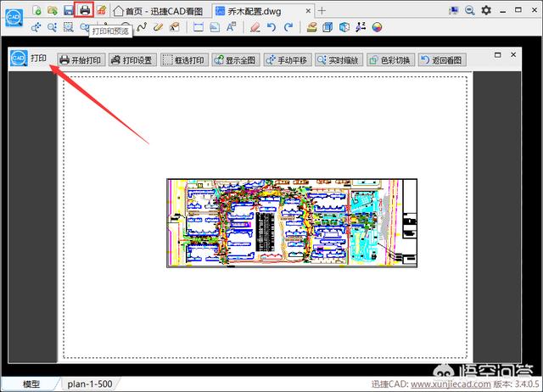This screenshot has width=543, height=392.
Task: Open the www.xunjiecad.com link
Action: (451, 384)
